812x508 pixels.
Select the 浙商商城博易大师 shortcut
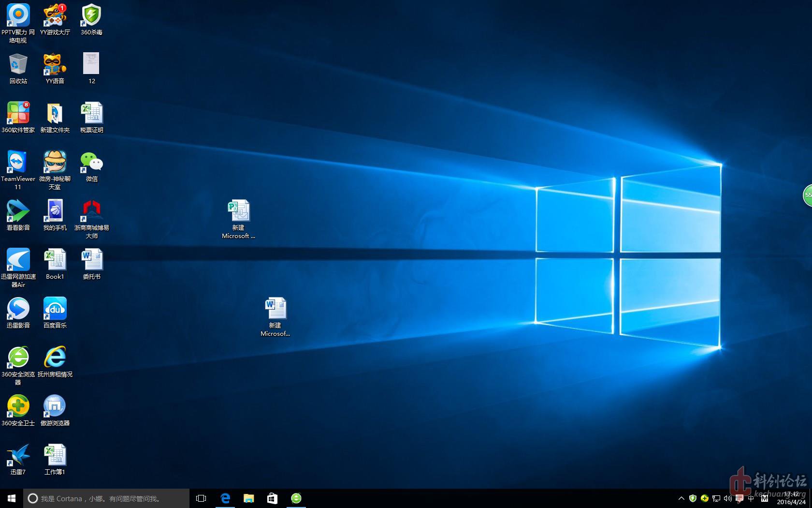pyautogui.click(x=91, y=219)
